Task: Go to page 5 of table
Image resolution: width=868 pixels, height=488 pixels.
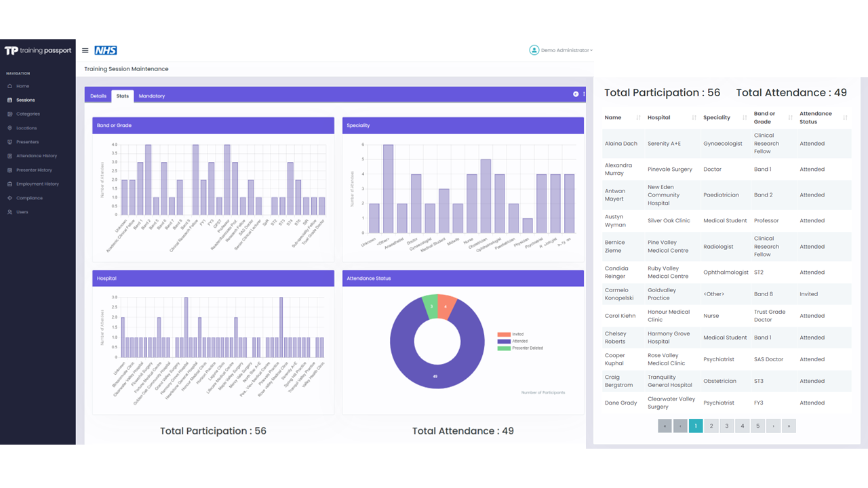Action: point(758,426)
